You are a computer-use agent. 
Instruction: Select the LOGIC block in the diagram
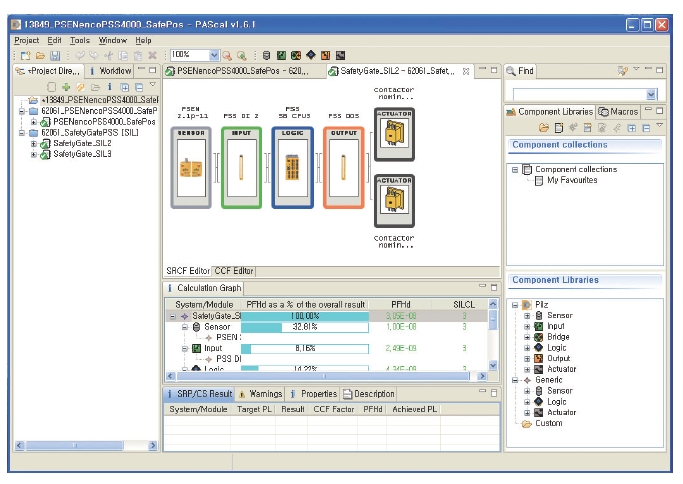pos(292,168)
